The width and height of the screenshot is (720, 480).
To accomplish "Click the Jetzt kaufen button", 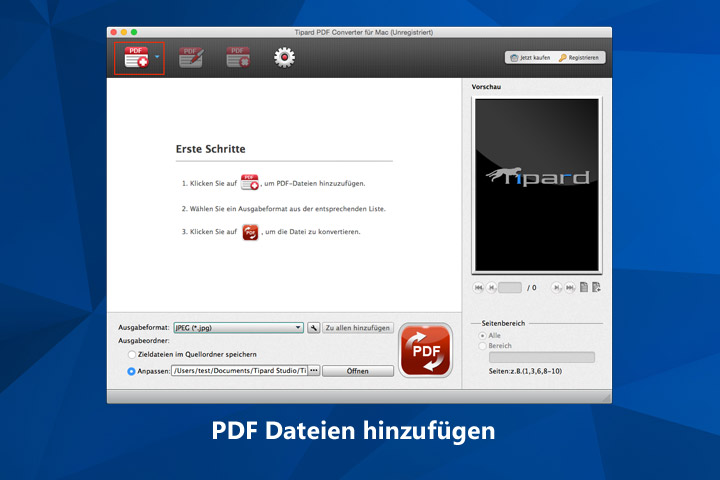I will tap(530, 58).
